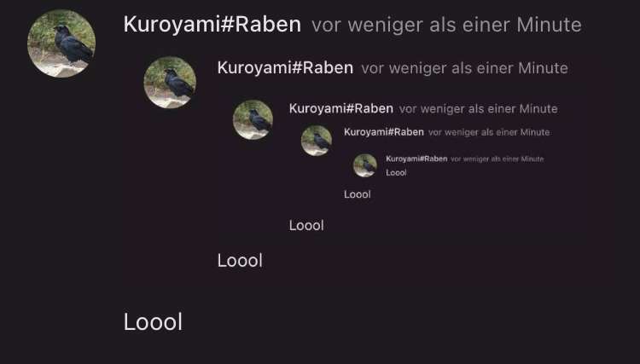The image size is (640, 364).
Task: Select the third-level nested 'Loool' message
Action: (306, 225)
